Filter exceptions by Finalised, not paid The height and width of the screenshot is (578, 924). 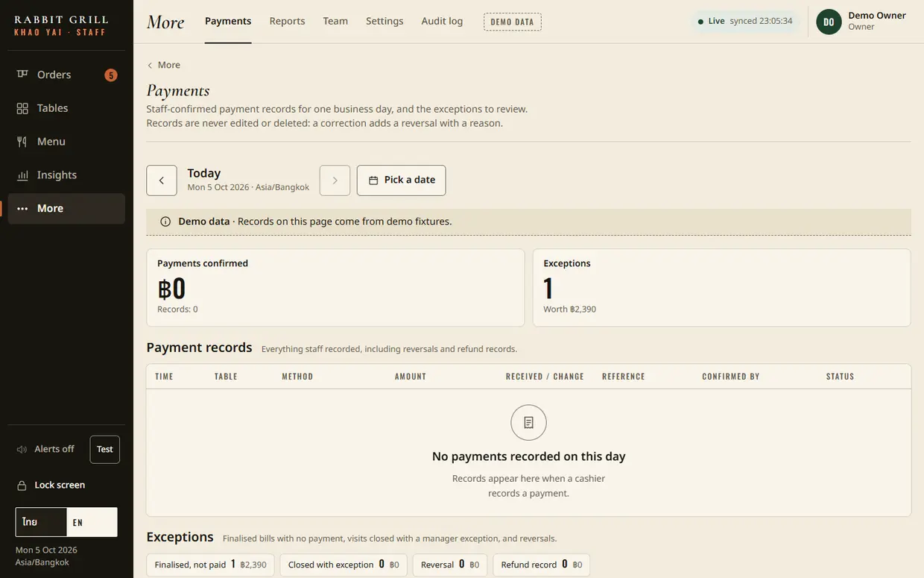(210, 565)
